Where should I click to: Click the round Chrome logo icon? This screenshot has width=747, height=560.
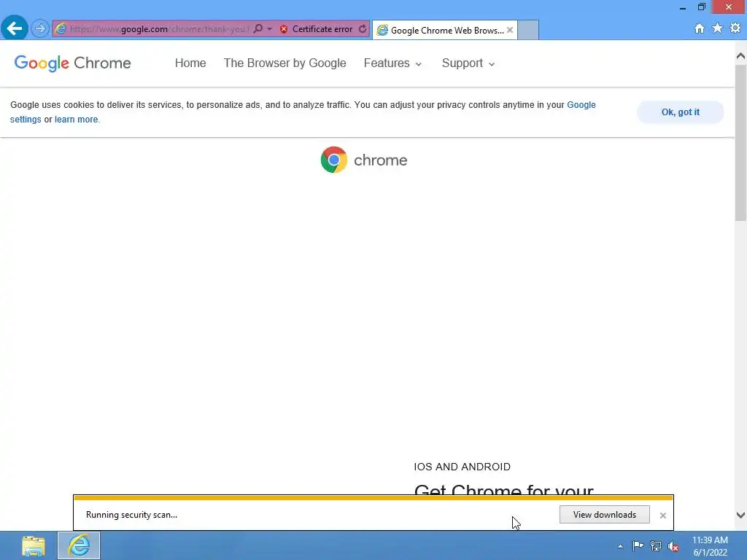pos(334,160)
